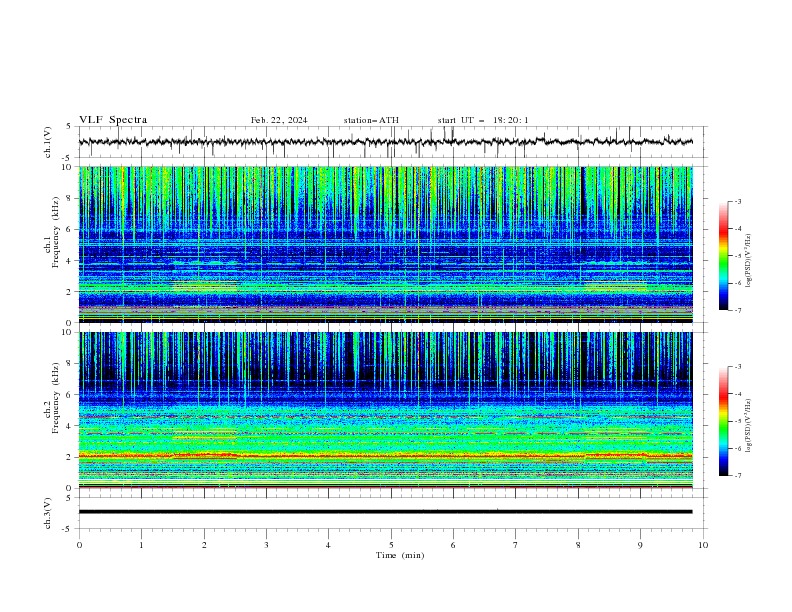Click time axis tick label "2"
The width and height of the screenshot is (792, 612).
pos(204,545)
